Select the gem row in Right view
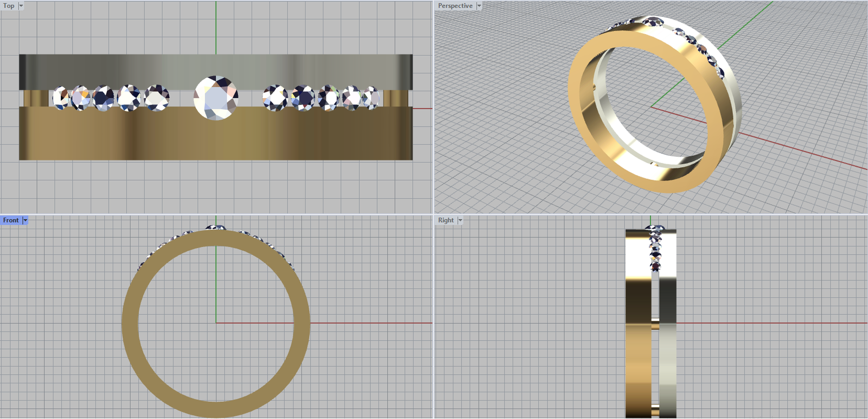The image size is (868, 419). coord(655,250)
